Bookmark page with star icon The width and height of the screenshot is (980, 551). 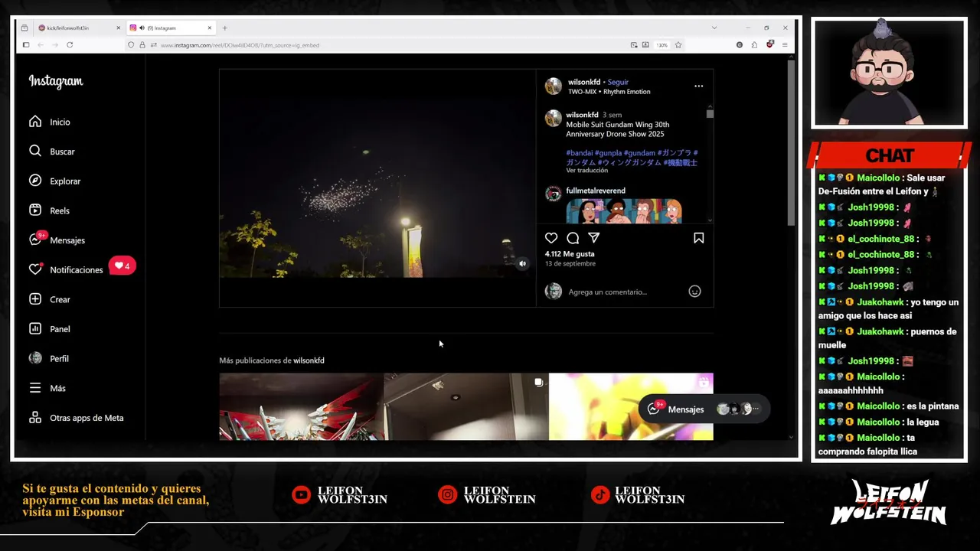pyautogui.click(x=678, y=45)
